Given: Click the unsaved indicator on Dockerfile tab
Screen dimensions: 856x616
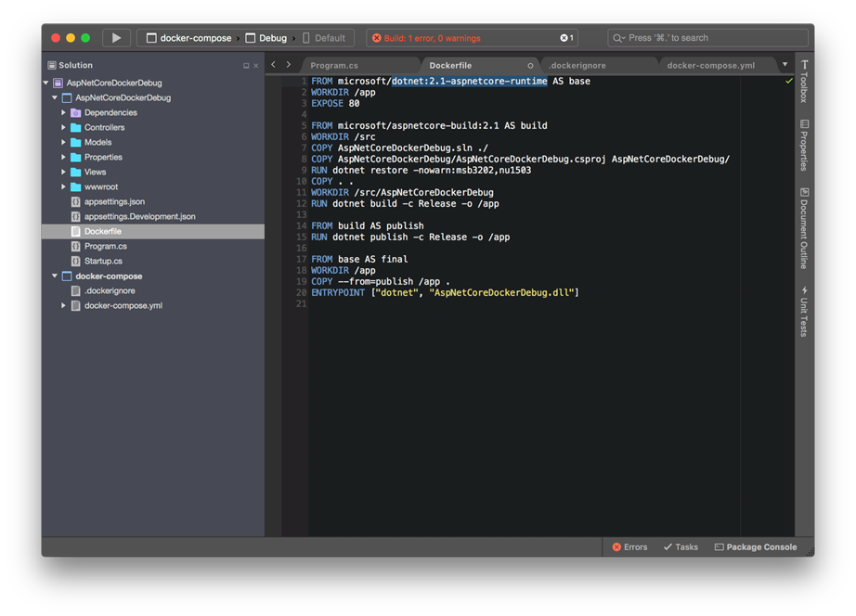Looking at the screenshot, I should click(x=530, y=66).
